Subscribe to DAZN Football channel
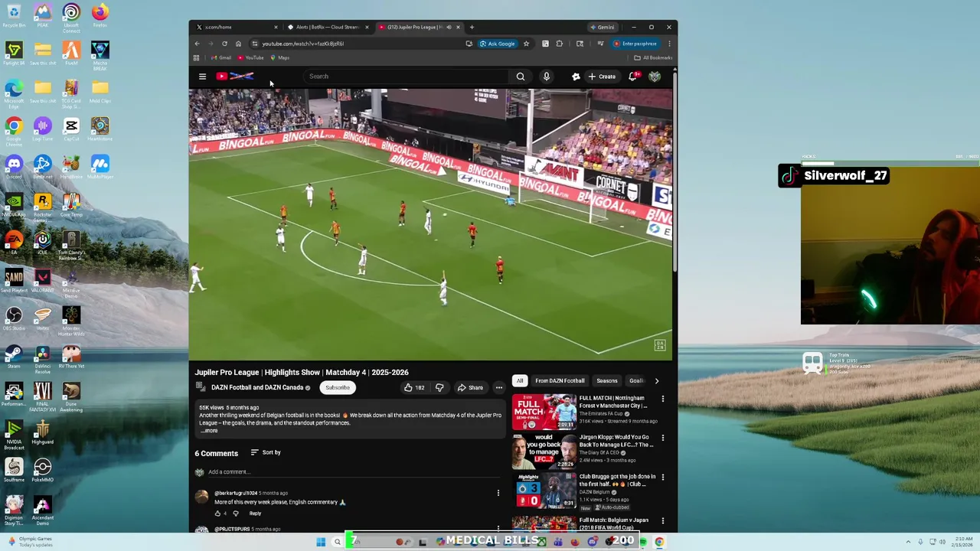 coord(337,388)
